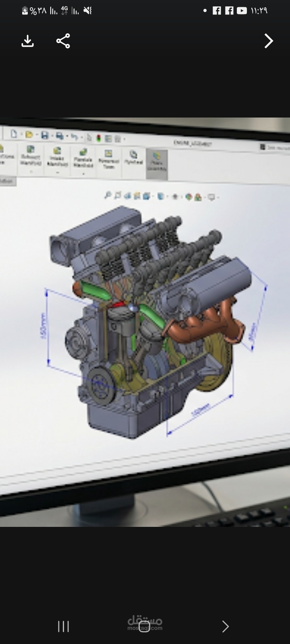Click the Undo arrow icon

tap(74, 136)
